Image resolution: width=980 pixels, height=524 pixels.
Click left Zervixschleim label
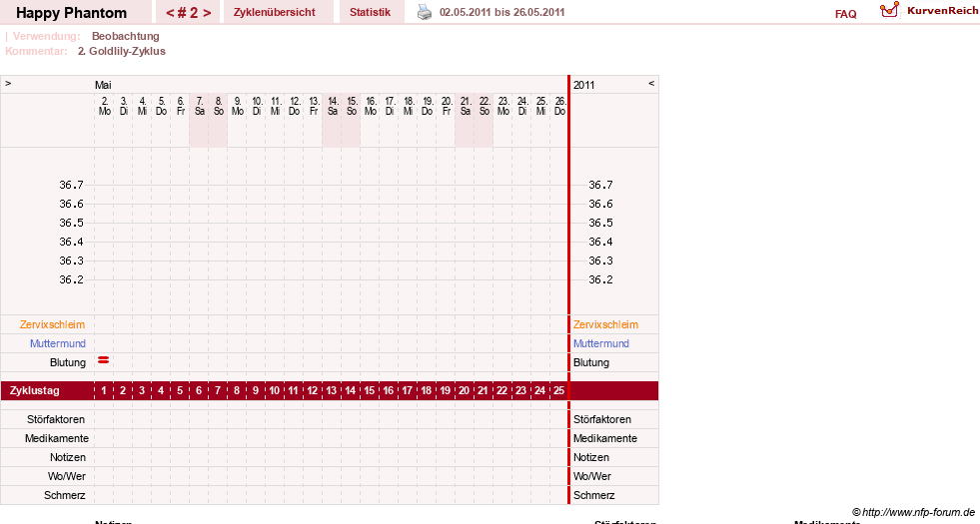point(53,324)
